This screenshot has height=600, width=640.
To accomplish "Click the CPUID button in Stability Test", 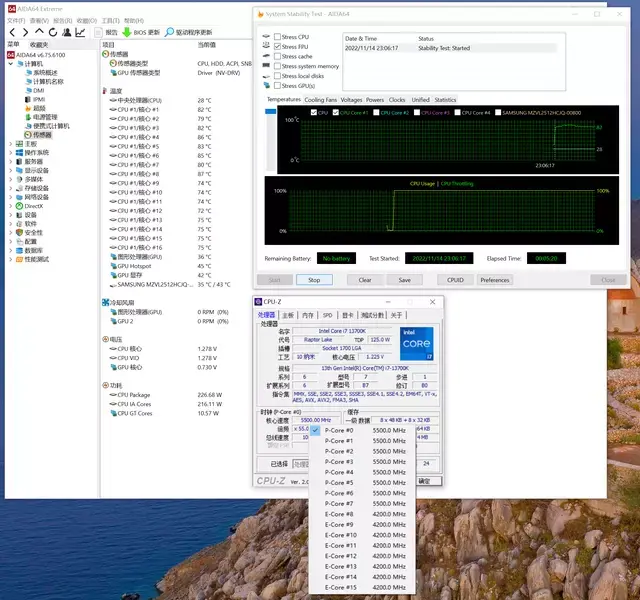I will [x=455, y=280].
